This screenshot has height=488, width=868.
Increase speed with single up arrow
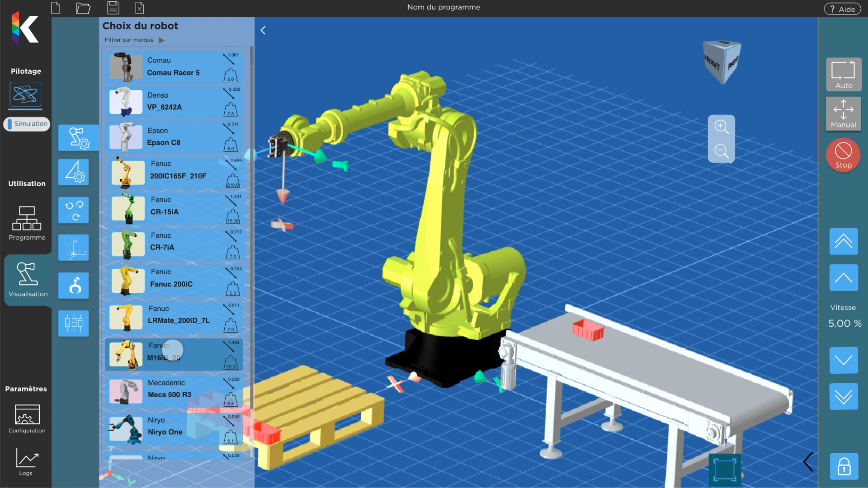click(844, 277)
